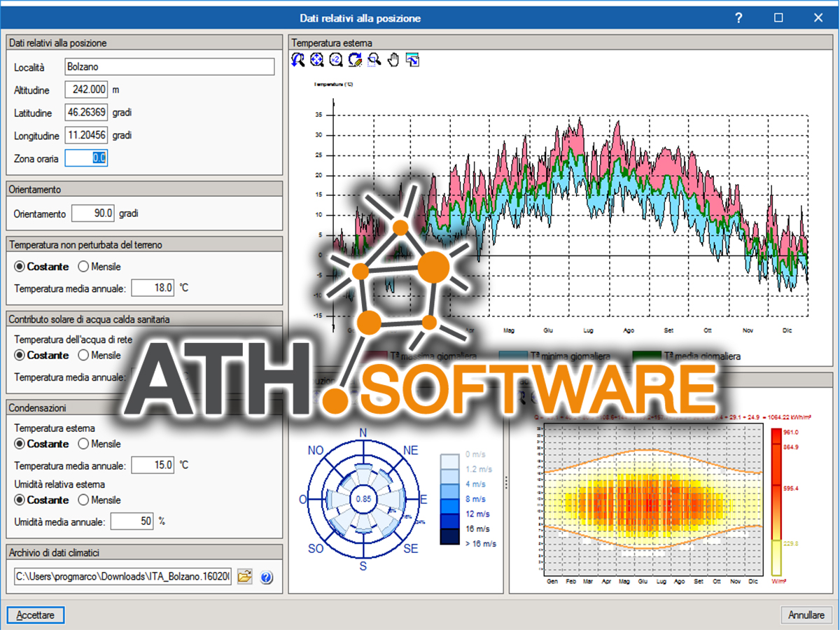The image size is (840, 630).
Task: Select Mensile under Temperatura esterna condensation
Action: 99,444
